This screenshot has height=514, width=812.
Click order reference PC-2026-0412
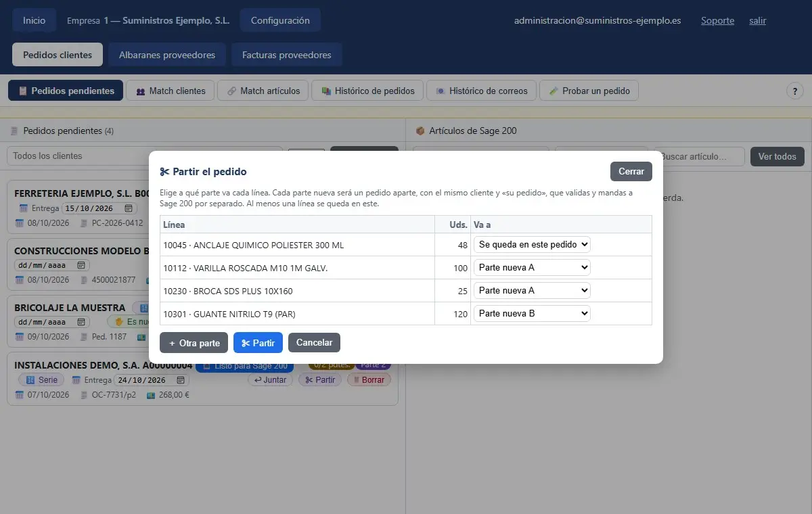point(118,223)
